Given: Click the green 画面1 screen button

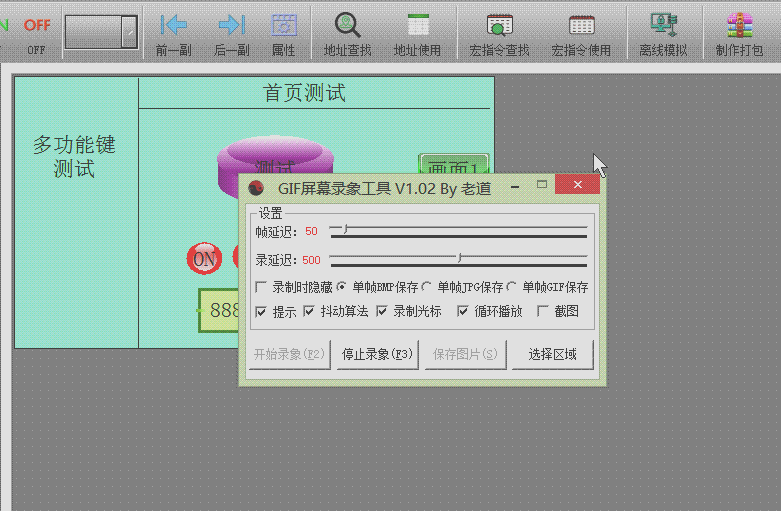Looking at the screenshot, I should tap(453, 168).
